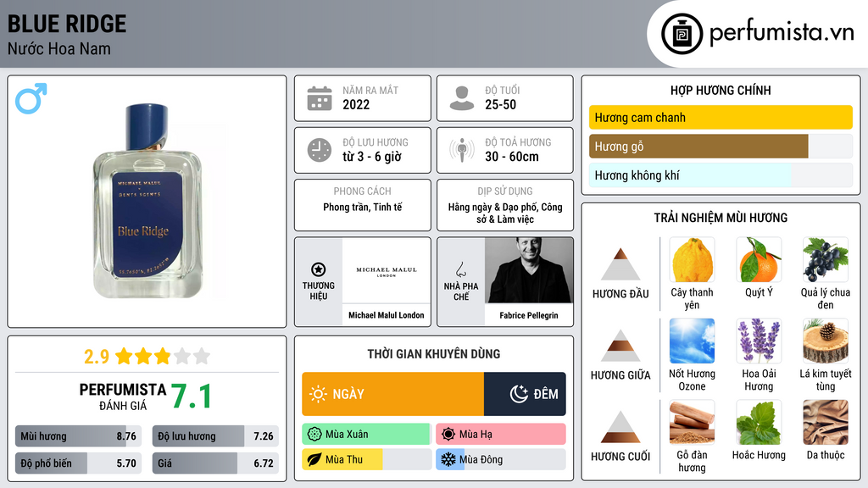This screenshot has width=868, height=488.
Task: Click the perfumista.vn perfume bottle logo
Action: pos(682,34)
